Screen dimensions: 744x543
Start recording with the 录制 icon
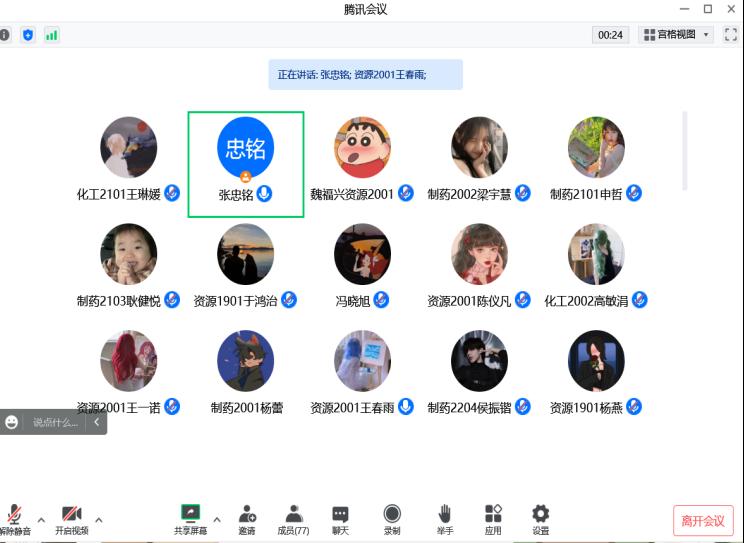(x=392, y=514)
